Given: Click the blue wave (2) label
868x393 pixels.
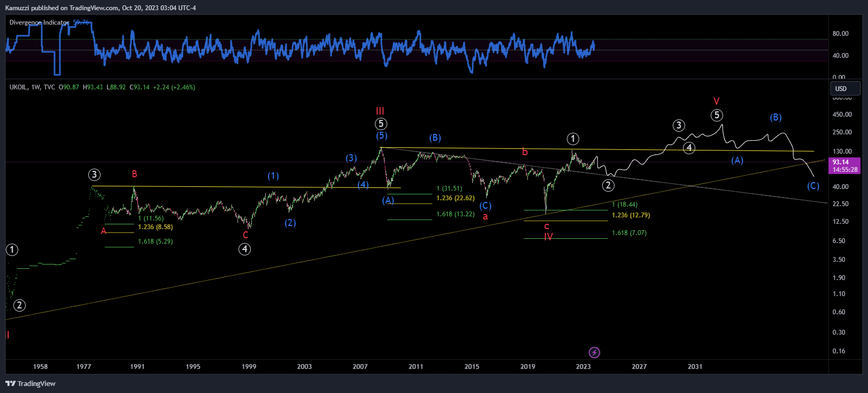Looking at the screenshot, I should (290, 223).
